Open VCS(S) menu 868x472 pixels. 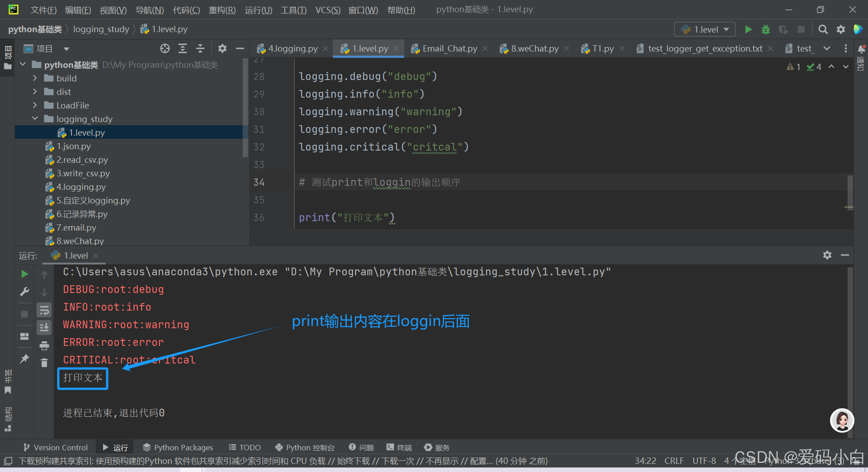coord(328,10)
